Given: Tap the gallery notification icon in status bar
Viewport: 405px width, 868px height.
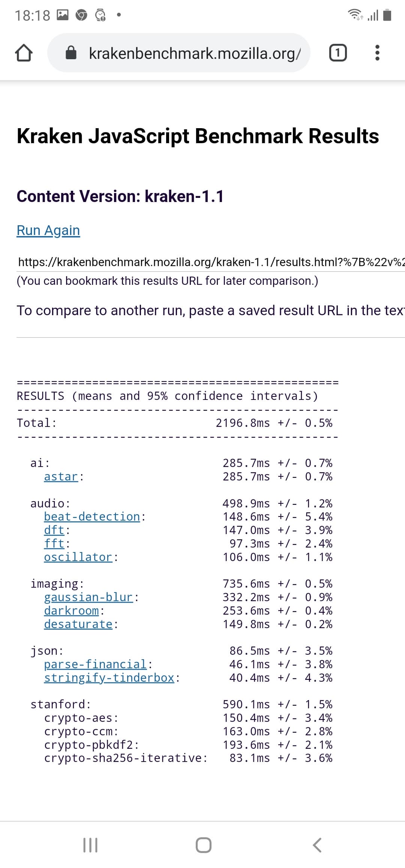Looking at the screenshot, I should pos(63,15).
